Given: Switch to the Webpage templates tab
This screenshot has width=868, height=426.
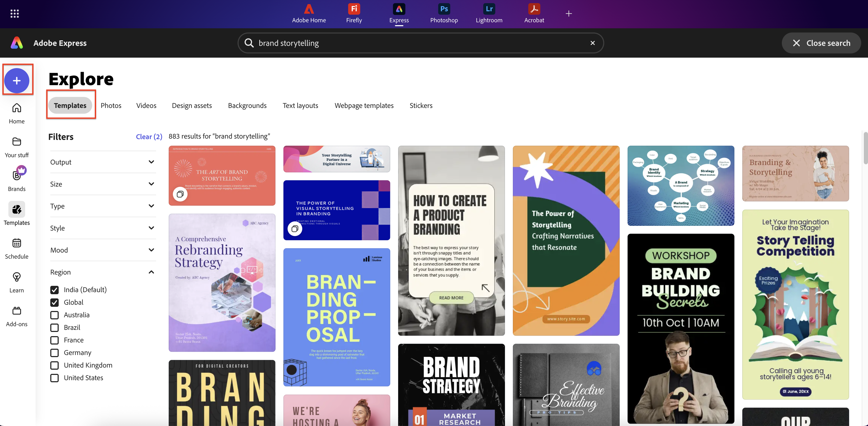Looking at the screenshot, I should [364, 106].
